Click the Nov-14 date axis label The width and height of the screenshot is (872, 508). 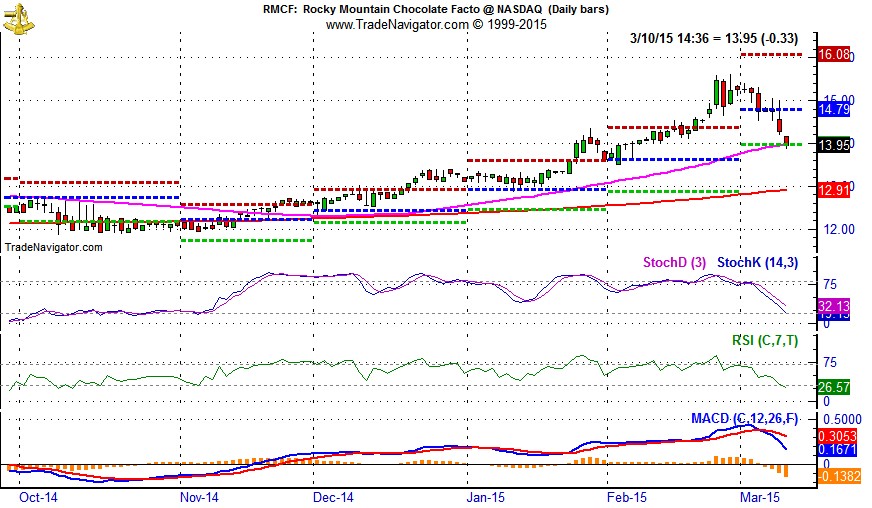[199, 497]
